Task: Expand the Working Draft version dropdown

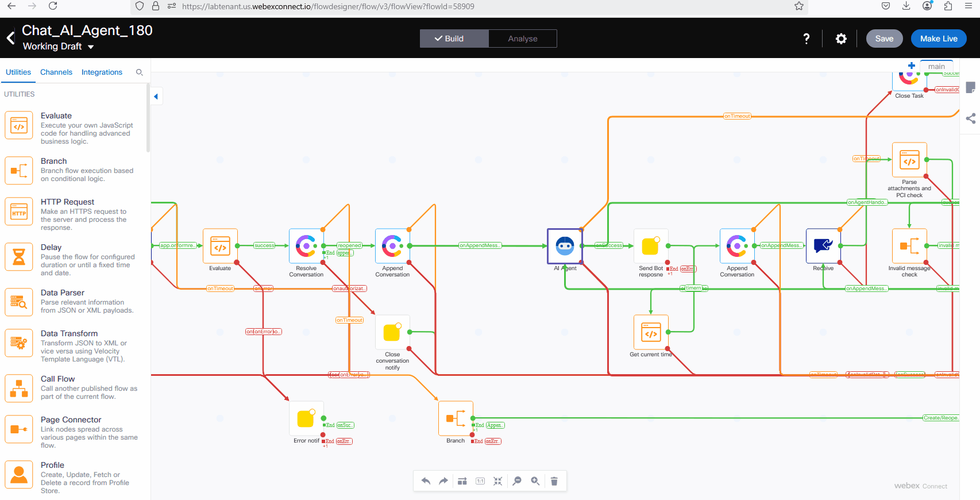Action: point(91,47)
